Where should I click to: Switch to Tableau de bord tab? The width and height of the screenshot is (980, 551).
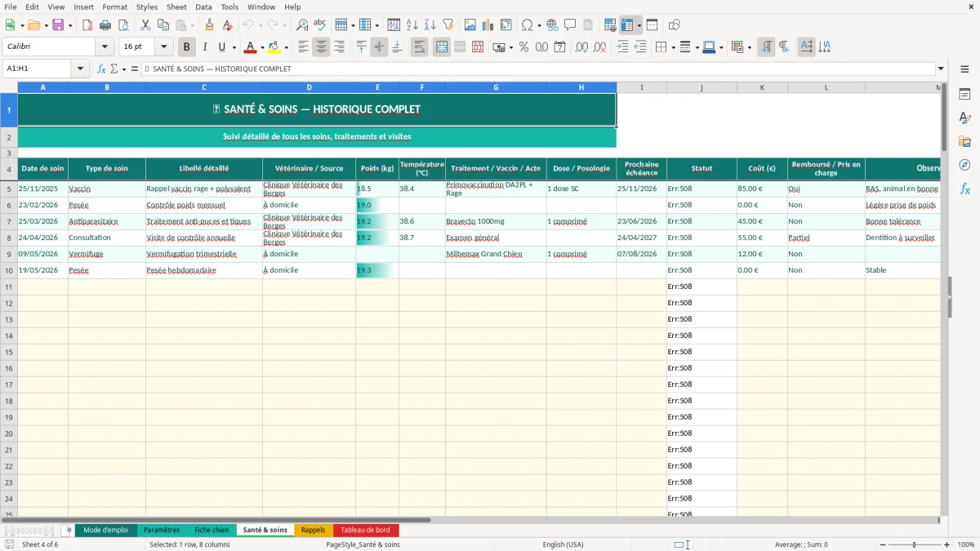[x=365, y=530]
